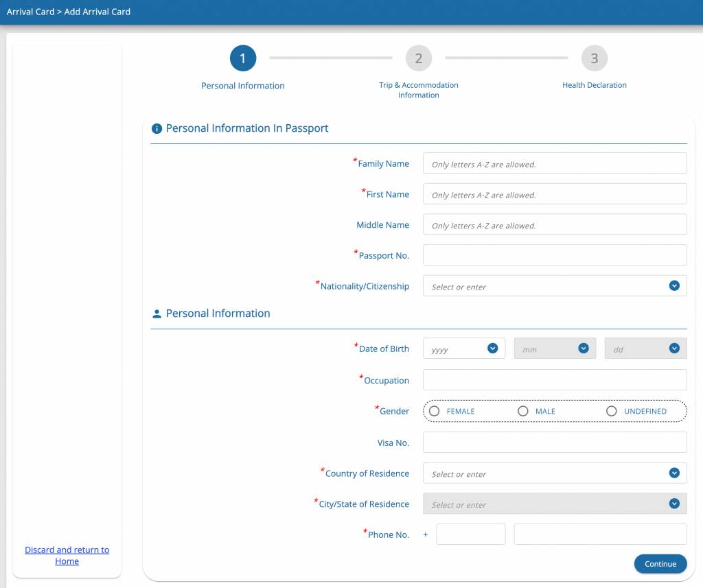Open the Nationality/Citizenship dropdown
This screenshot has height=588, width=703.
tap(674, 286)
